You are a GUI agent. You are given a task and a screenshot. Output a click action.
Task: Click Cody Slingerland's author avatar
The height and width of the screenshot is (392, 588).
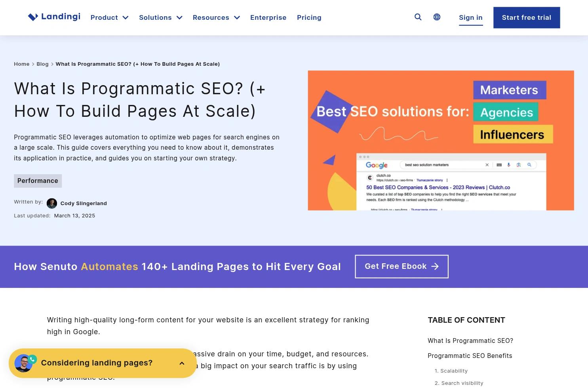52,203
